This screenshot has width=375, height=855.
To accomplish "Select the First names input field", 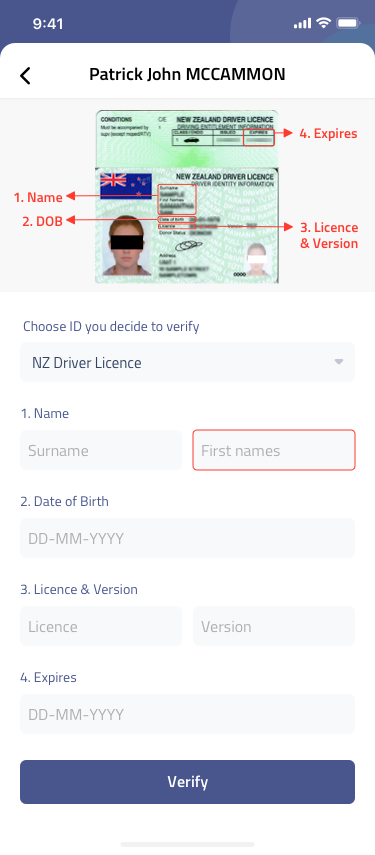I will coord(274,450).
